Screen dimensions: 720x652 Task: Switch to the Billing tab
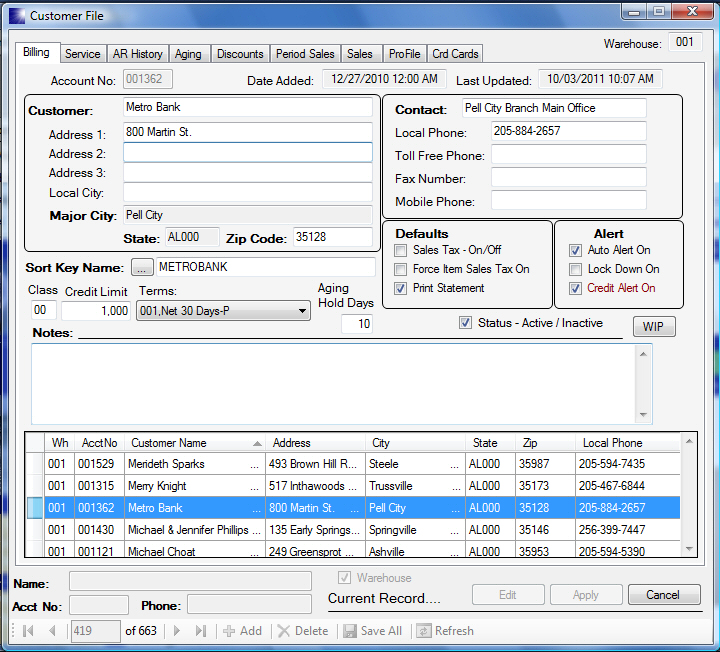point(36,52)
